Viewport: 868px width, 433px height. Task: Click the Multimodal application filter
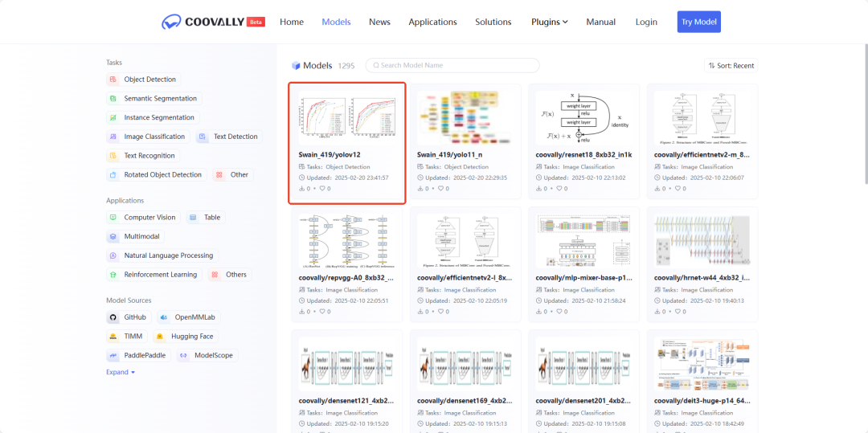click(135, 237)
